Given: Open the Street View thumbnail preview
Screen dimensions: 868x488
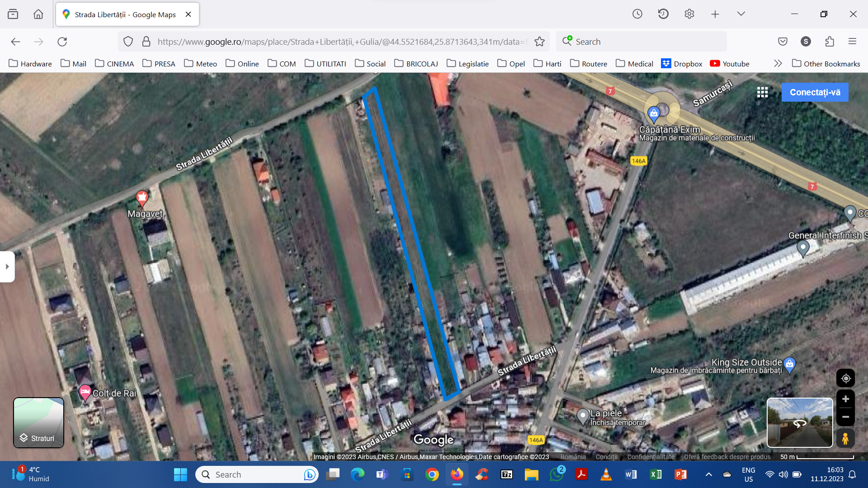Looking at the screenshot, I should [x=799, y=422].
